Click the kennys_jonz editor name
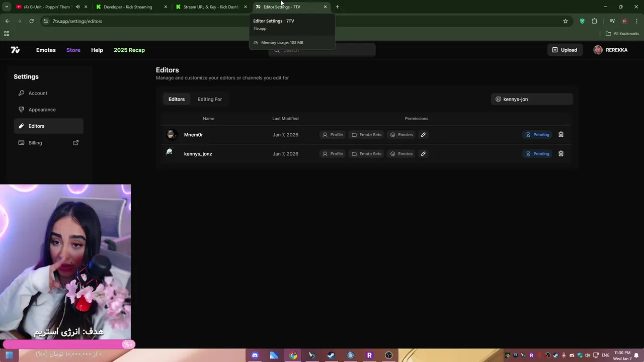Screen dimensions: 644x362 coord(198,154)
